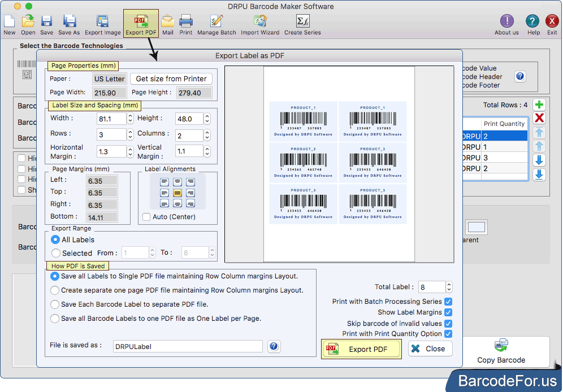563x392 pixels.
Task: Adjust the Horizontal Margin stepper
Action: pos(131,151)
